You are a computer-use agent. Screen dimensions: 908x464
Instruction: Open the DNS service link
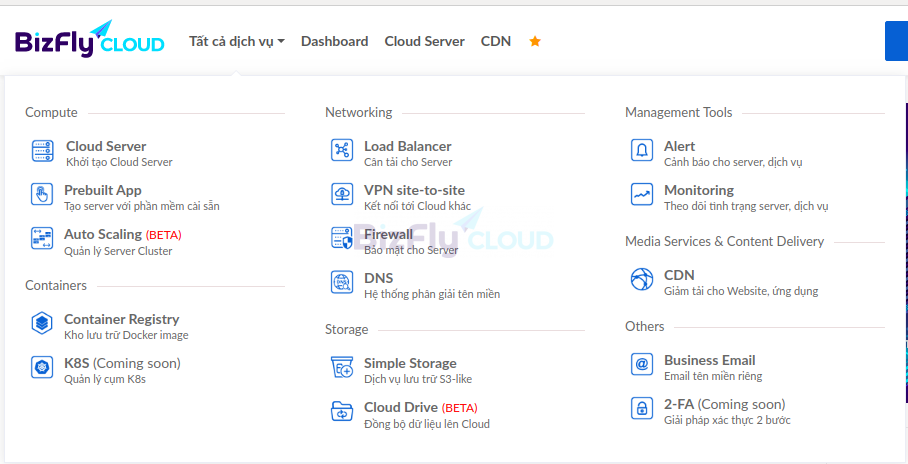(x=379, y=279)
